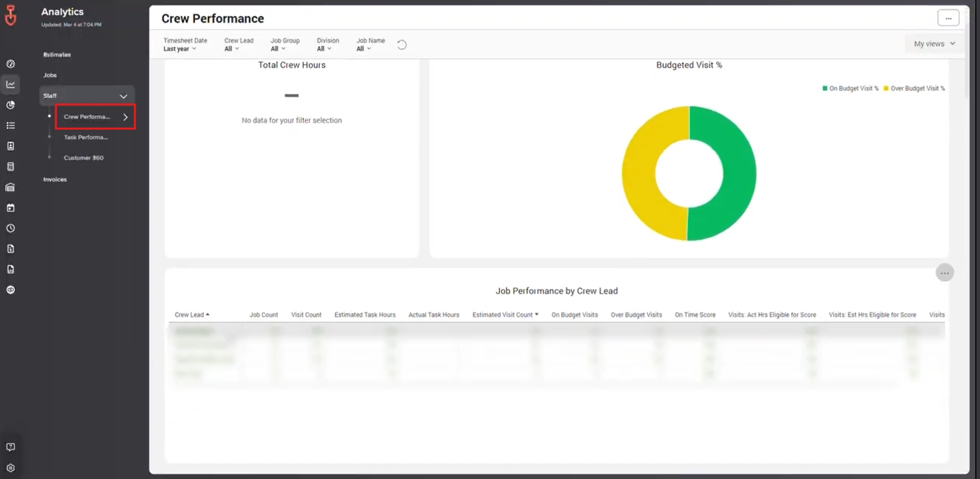The image size is (980, 479).
Task: Toggle sort order on the Crew Lead column
Action: point(191,314)
